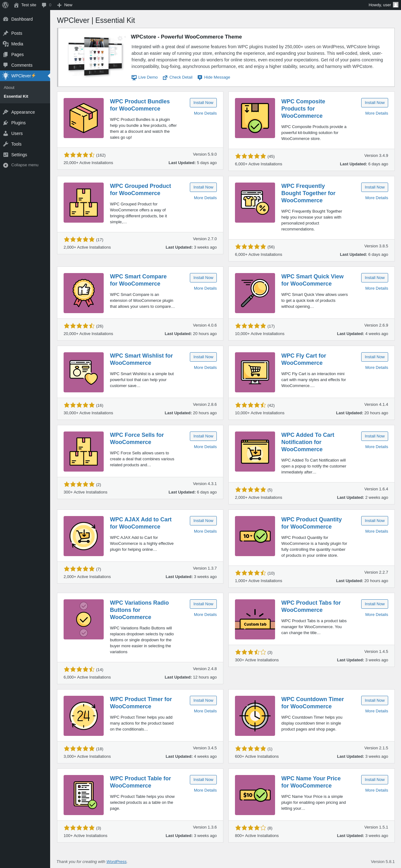The image size is (401, 868).
Task: Hide the WPCstore promo message
Action: click(214, 77)
